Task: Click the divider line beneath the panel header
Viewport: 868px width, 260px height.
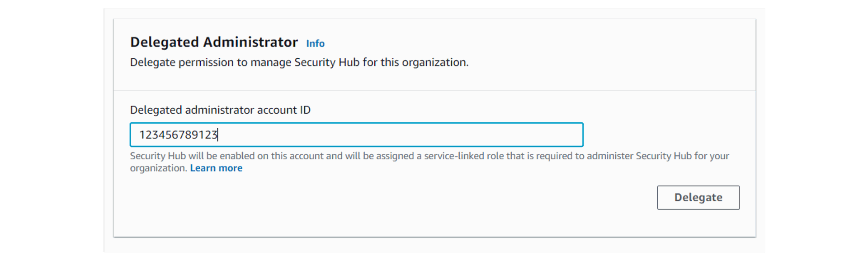Action: tap(434, 91)
